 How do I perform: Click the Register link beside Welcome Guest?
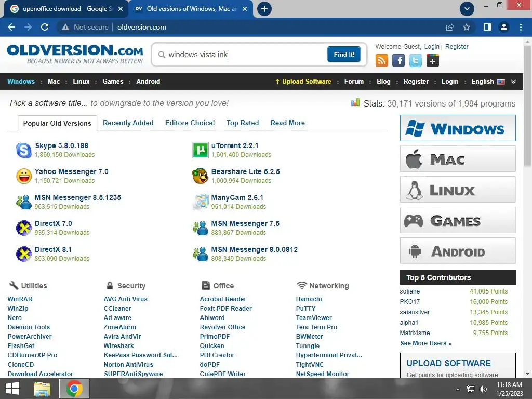457,46
